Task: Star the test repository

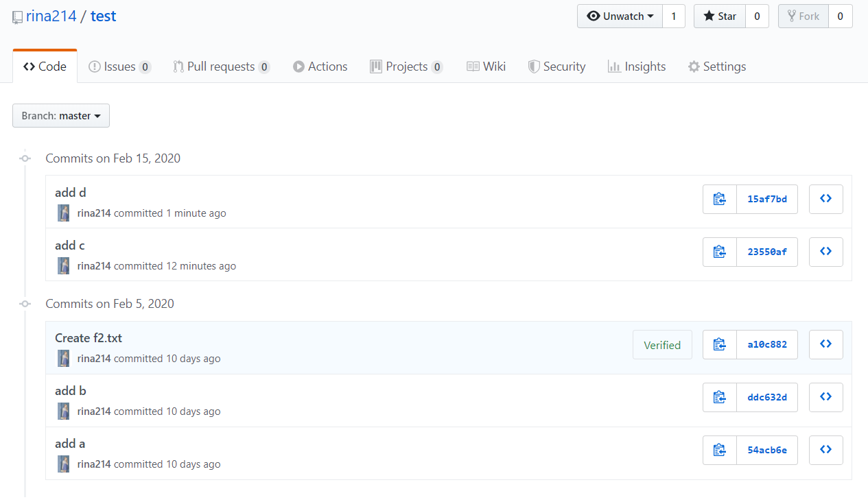Action: click(720, 16)
